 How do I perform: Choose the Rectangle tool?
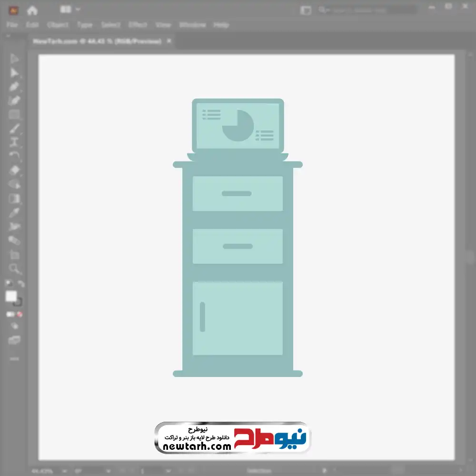(14, 115)
